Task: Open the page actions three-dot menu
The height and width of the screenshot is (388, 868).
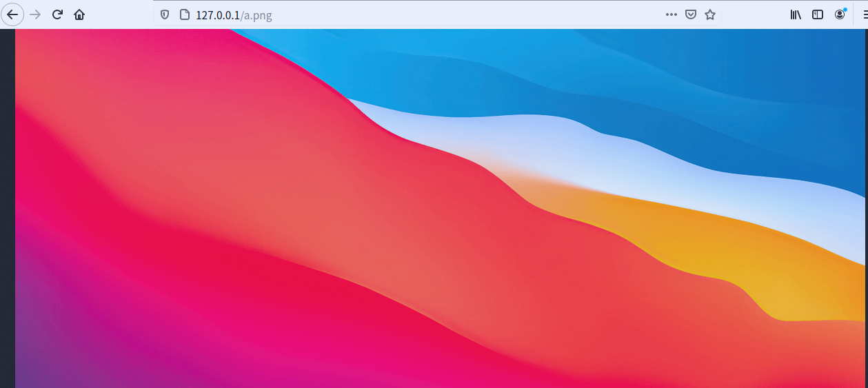Action: [x=672, y=14]
